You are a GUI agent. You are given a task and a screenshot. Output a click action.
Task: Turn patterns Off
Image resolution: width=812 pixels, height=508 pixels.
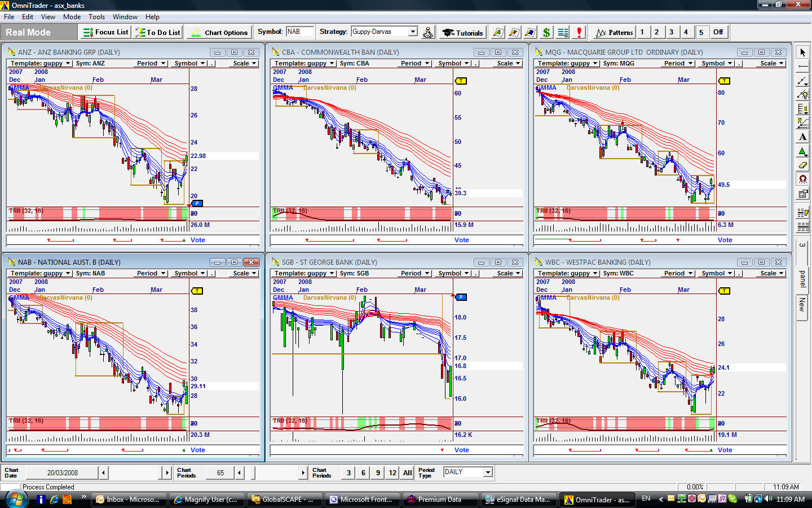click(718, 32)
